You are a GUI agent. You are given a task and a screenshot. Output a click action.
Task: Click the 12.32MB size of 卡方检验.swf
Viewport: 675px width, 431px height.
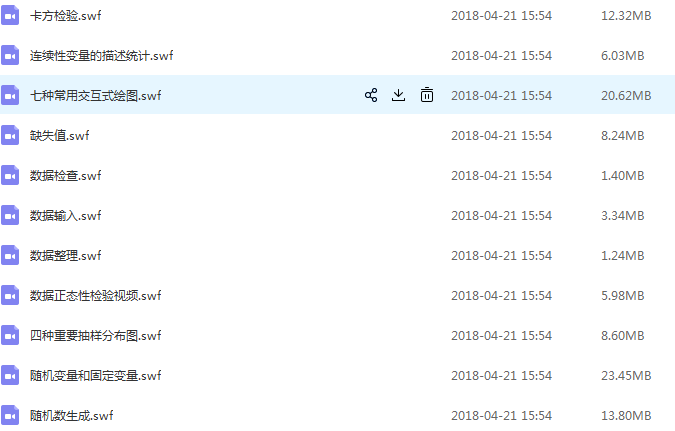(x=626, y=16)
